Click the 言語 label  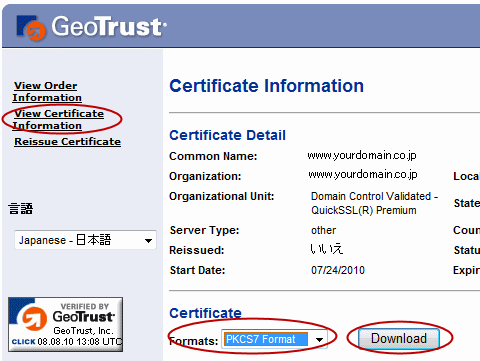tap(21, 209)
